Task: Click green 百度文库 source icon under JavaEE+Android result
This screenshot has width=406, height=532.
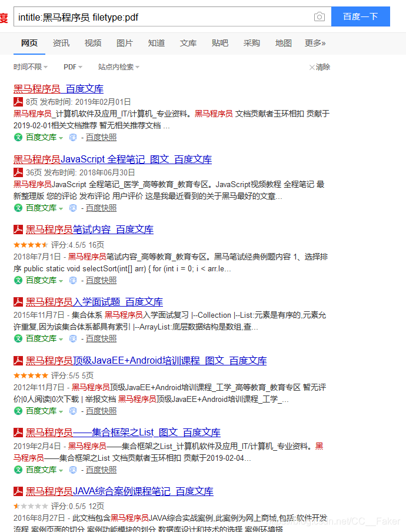Action: coord(18,411)
